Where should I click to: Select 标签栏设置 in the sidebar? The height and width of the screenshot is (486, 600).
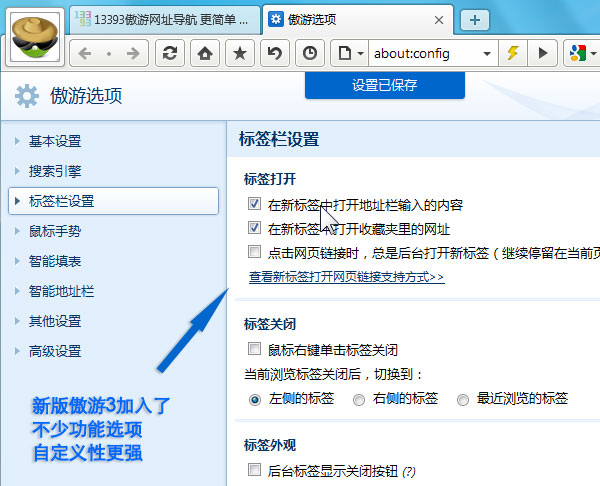coord(113,201)
